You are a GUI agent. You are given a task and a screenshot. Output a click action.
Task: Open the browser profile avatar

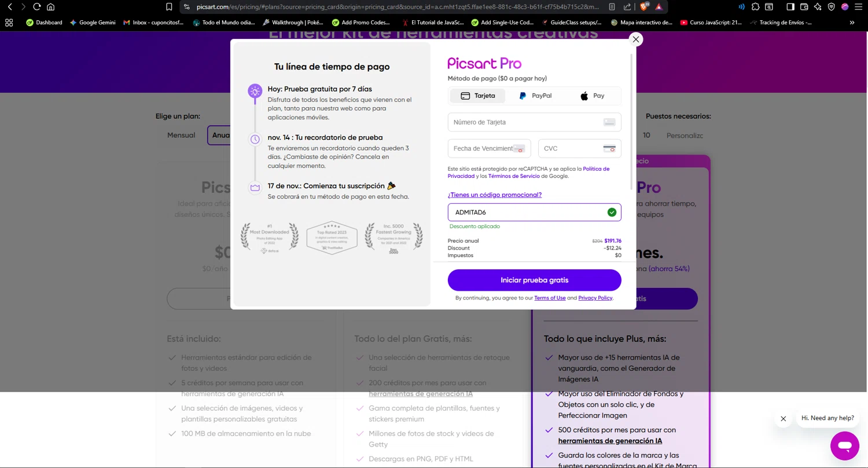[845, 7]
